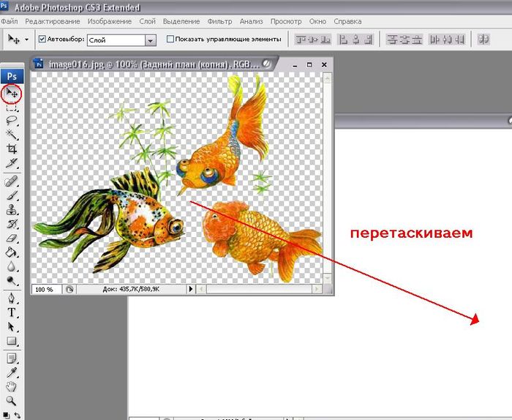
Task: Open the Слой auto-select dropdown
Action: click(150, 40)
